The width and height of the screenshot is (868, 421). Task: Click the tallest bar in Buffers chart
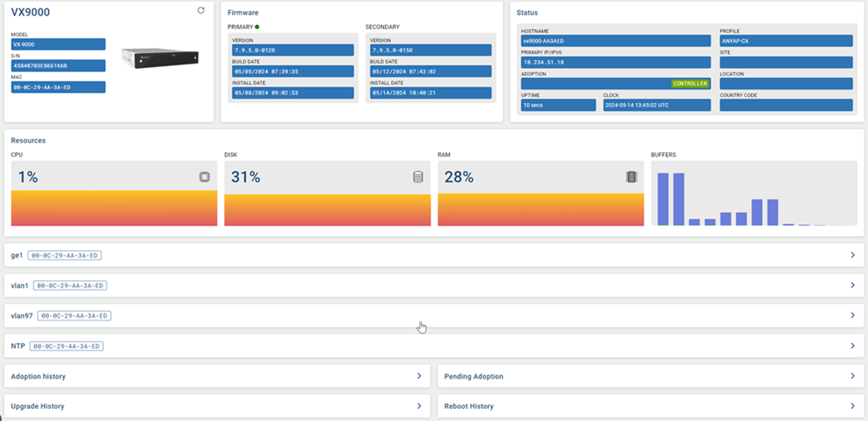click(663, 198)
